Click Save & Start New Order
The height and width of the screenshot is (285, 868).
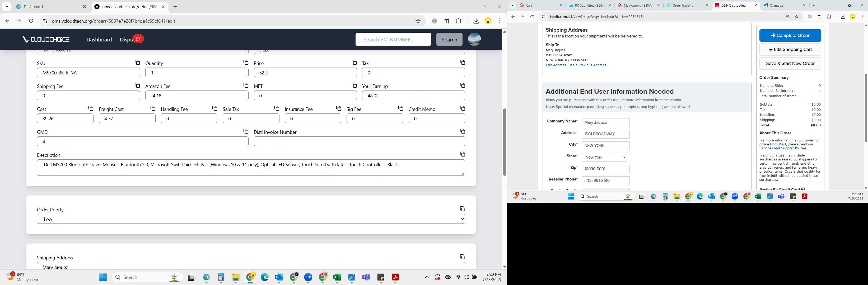click(790, 63)
